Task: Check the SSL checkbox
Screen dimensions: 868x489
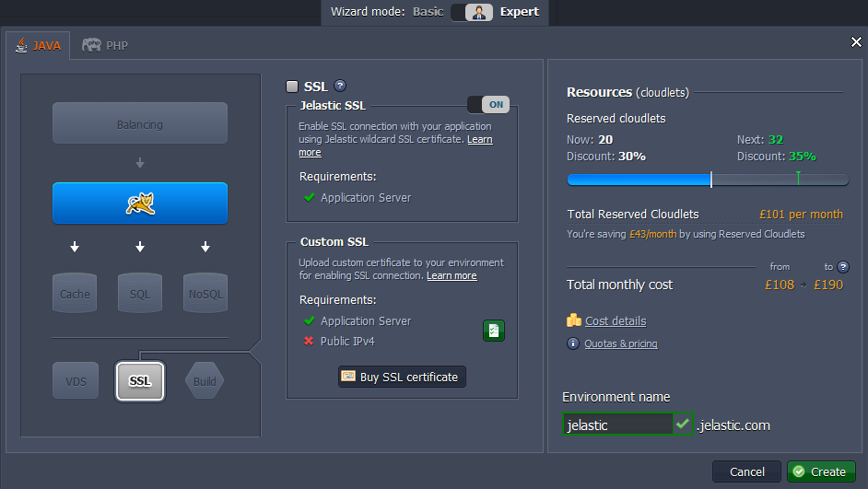Action: [x=292, y=87]
